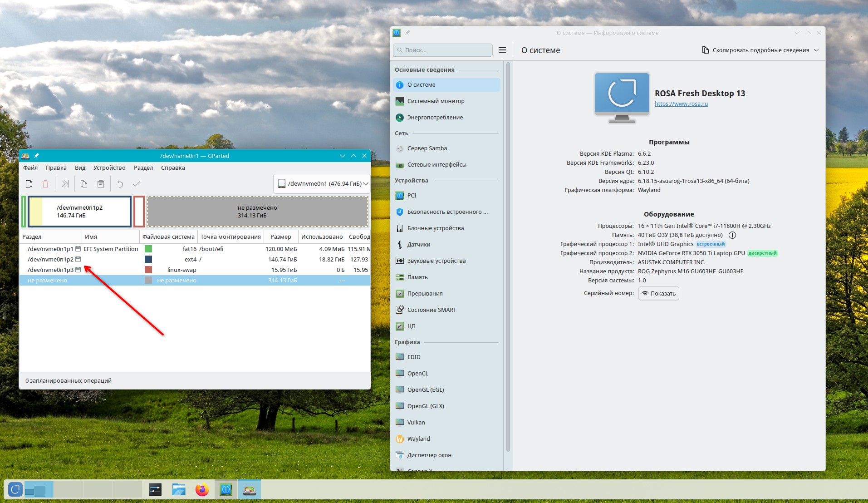Open the Vulkan graphics page
The image size is (868, 503).
coord(447,423)
